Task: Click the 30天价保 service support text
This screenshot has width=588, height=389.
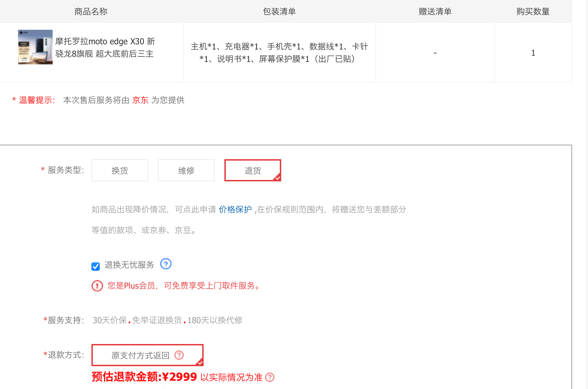Action: click(x=110, y=320)
